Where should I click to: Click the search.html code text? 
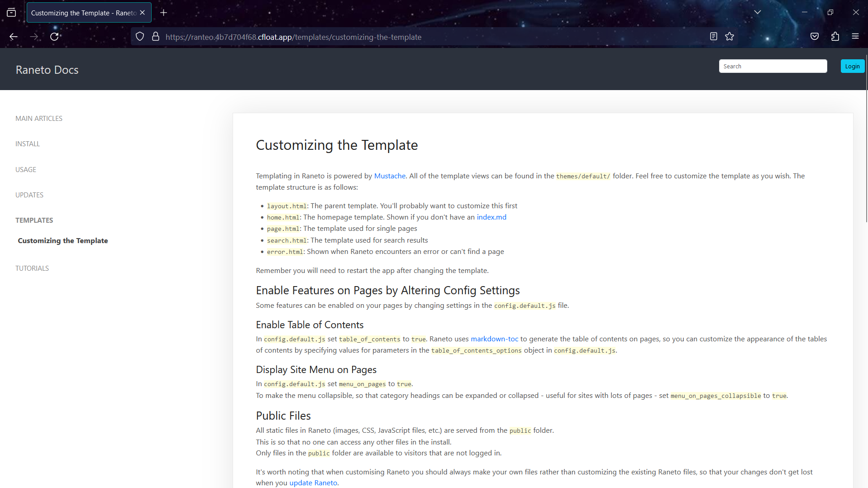point(286,241)
